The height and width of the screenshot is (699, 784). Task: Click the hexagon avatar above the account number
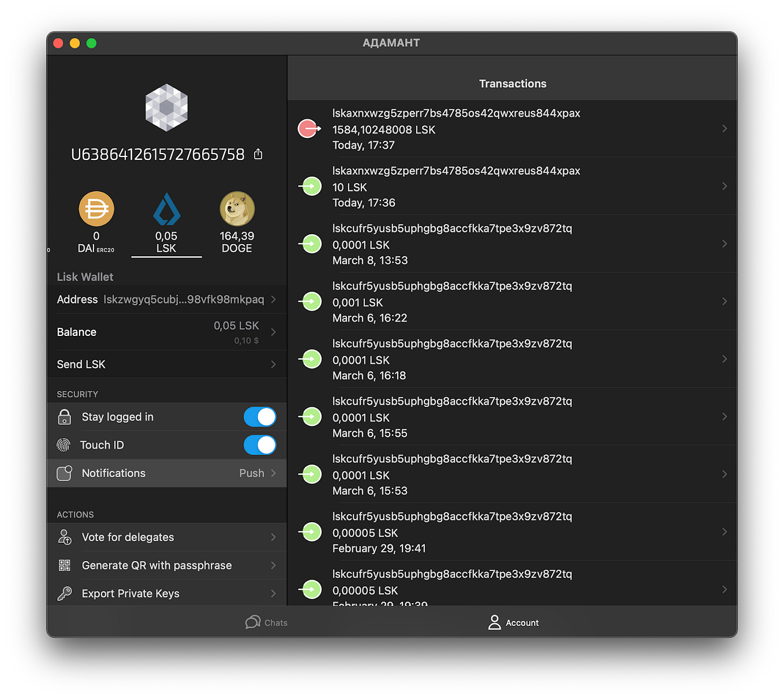click(x=166, y=107)
